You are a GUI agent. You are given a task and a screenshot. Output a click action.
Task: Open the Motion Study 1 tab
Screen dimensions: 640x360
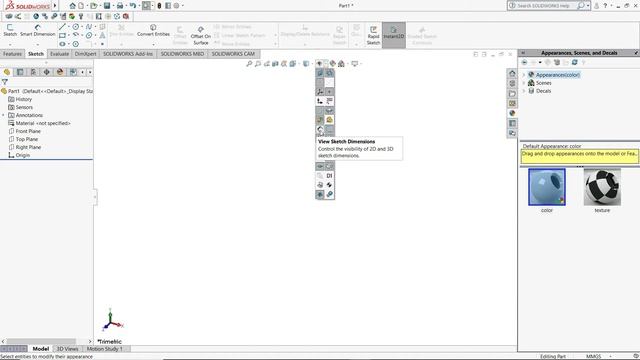pos(105,349)
